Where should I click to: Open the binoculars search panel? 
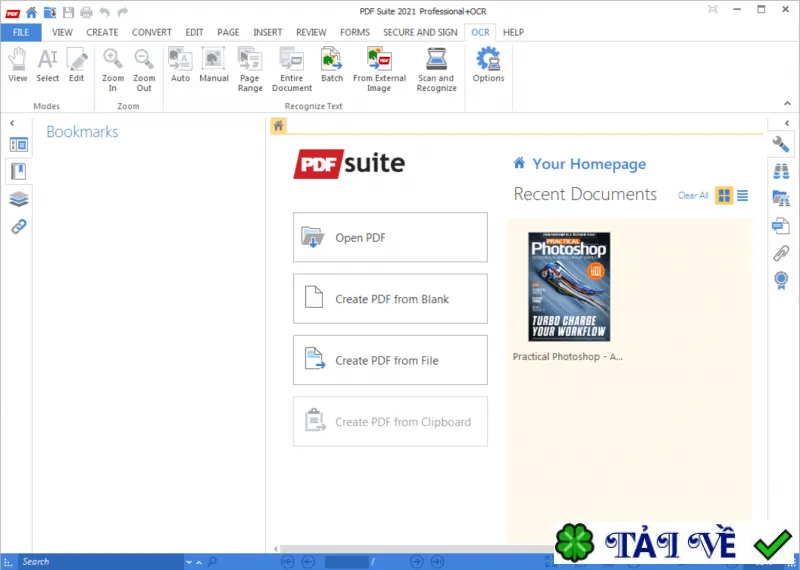[x=781, y=171]
